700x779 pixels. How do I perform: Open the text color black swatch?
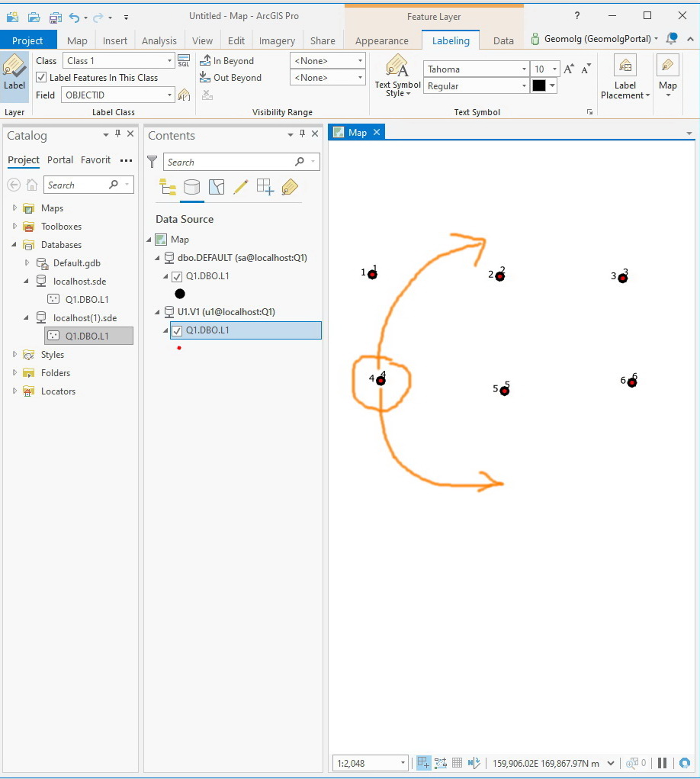coord(539,86)
